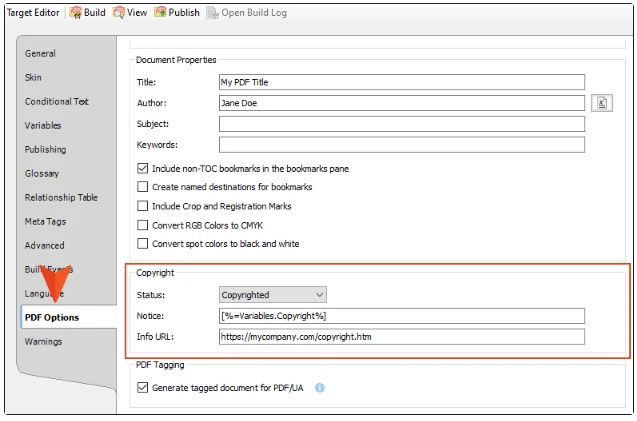
Task: Click the icon button beside Author field
Action: click(601, 102)
